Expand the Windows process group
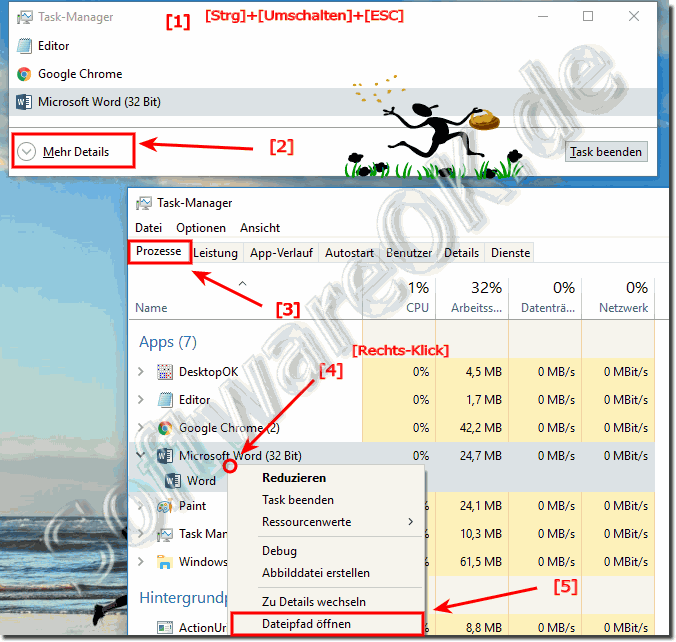The image size is (676, 642). pos(141,562)
